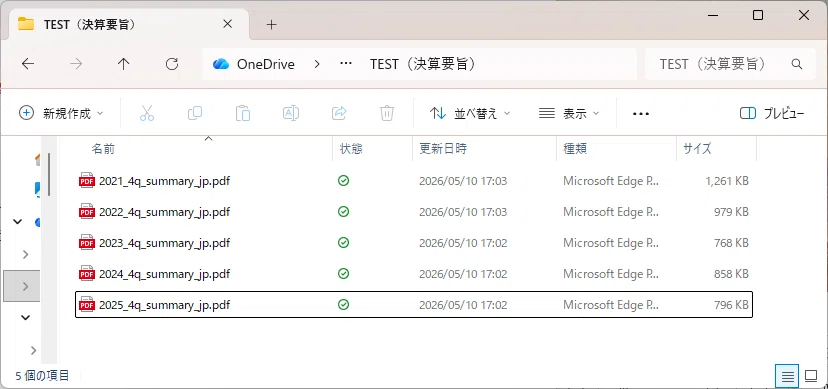
Task: Click the folder icon in the tab
Action: click(x=26, y=24)
